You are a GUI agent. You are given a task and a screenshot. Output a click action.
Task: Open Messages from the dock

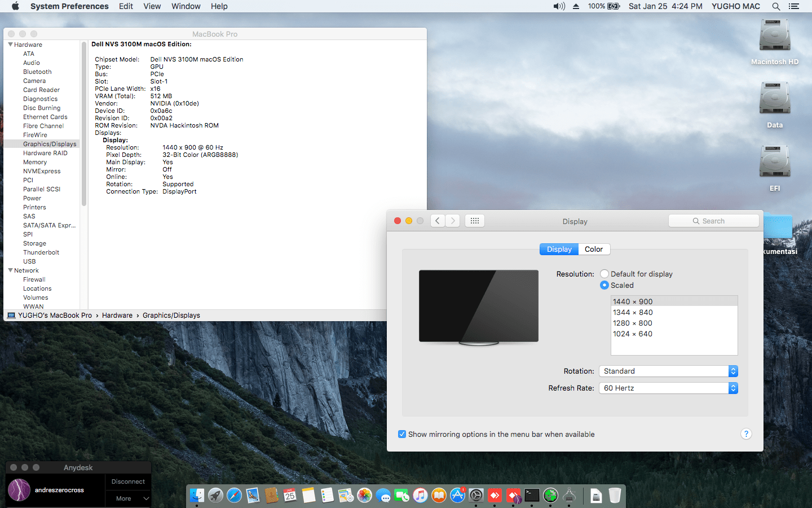pos(383,496)
